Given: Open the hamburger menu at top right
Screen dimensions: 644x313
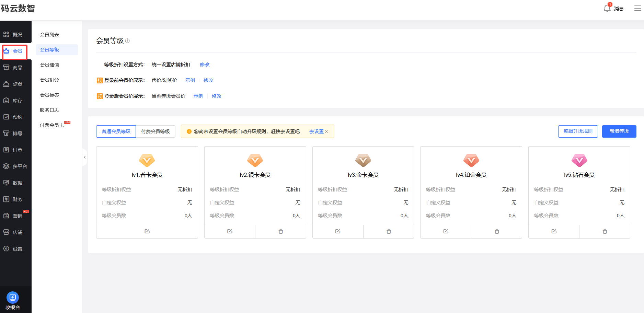Looking at the screenshot, I should 637,8.
